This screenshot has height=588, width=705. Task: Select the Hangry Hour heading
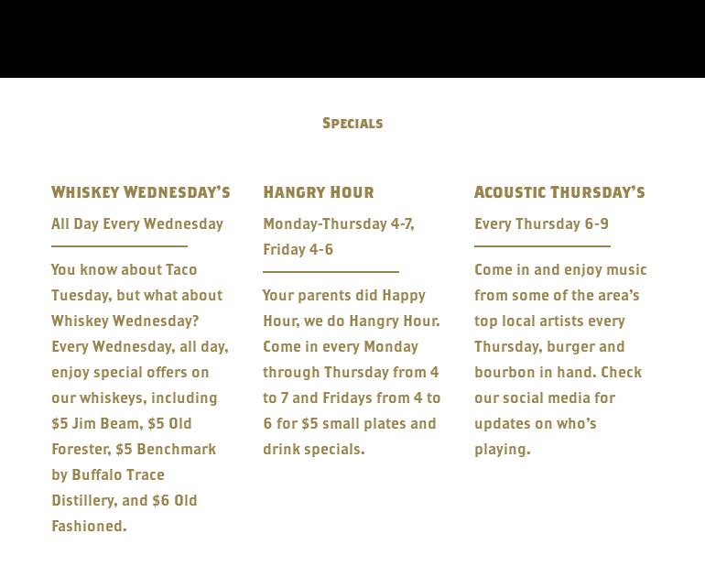pyautogui.click(x=319, y=191)
